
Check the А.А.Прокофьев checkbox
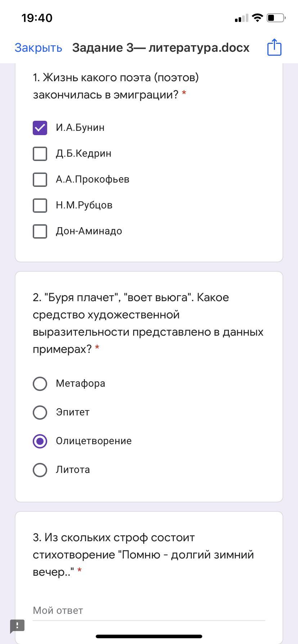(x=40, y=180)
